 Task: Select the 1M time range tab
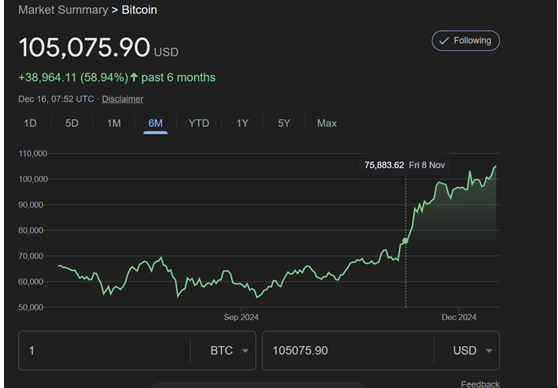point(114,123)
